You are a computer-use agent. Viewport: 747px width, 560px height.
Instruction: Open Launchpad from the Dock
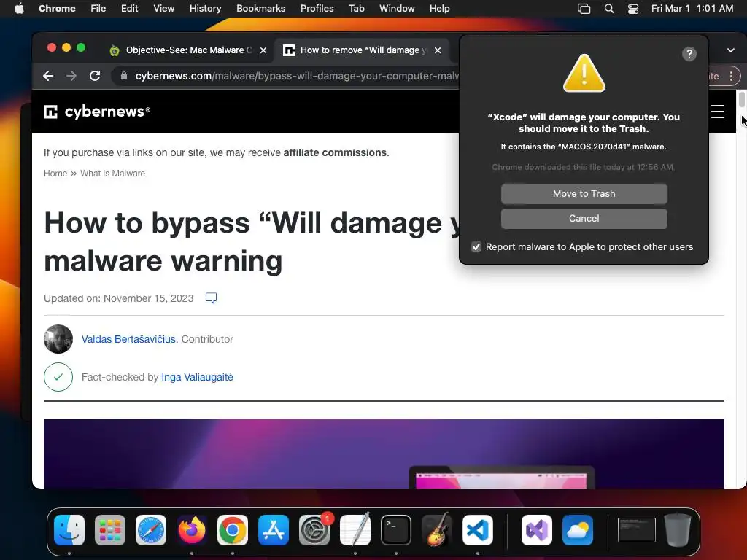pyautogui.click(x=110, y=530)
